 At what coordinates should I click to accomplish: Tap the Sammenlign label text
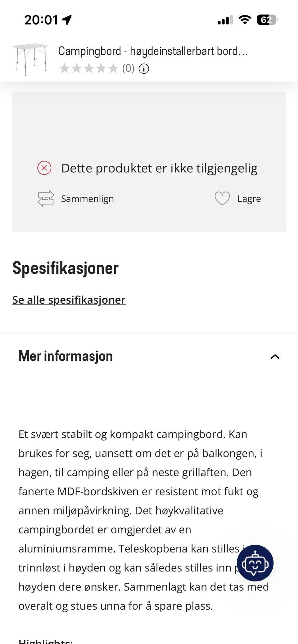click(88, 199)
